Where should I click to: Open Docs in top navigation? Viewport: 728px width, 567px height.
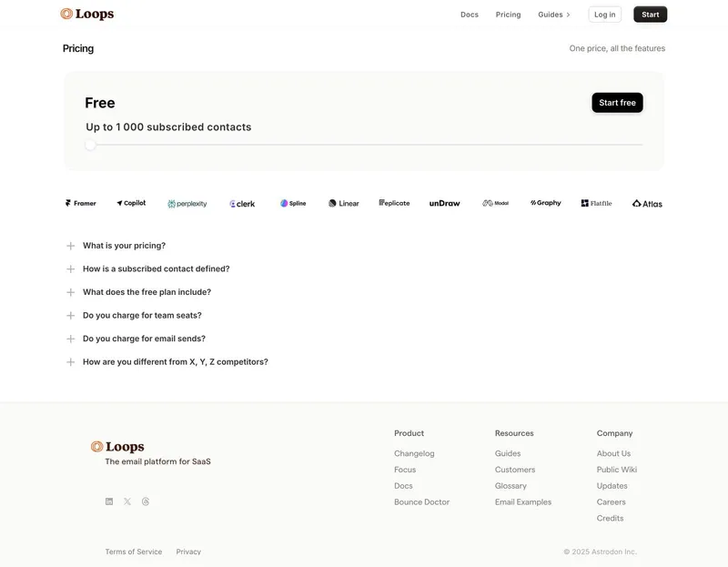[x=470, y=15]
